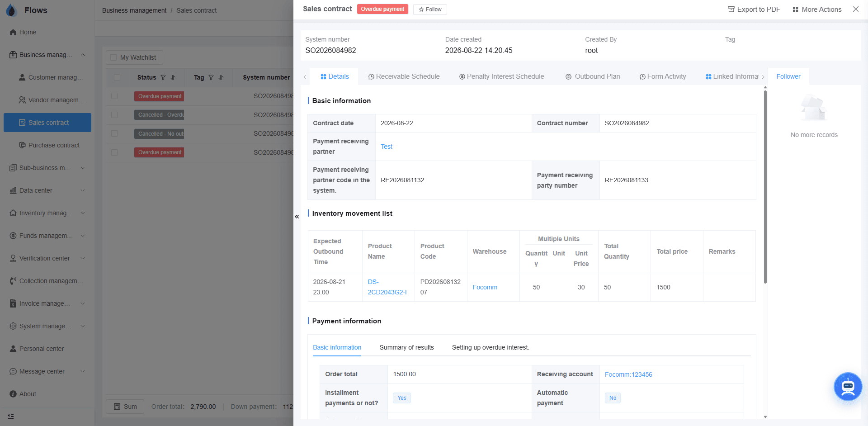Open the Focomm warehouse link
The height and width of the screenshot is (426, 868).
[485, 287]
